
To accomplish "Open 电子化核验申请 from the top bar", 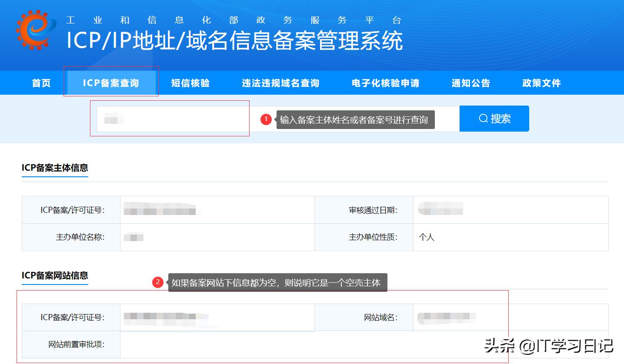I will coord(384,83).
